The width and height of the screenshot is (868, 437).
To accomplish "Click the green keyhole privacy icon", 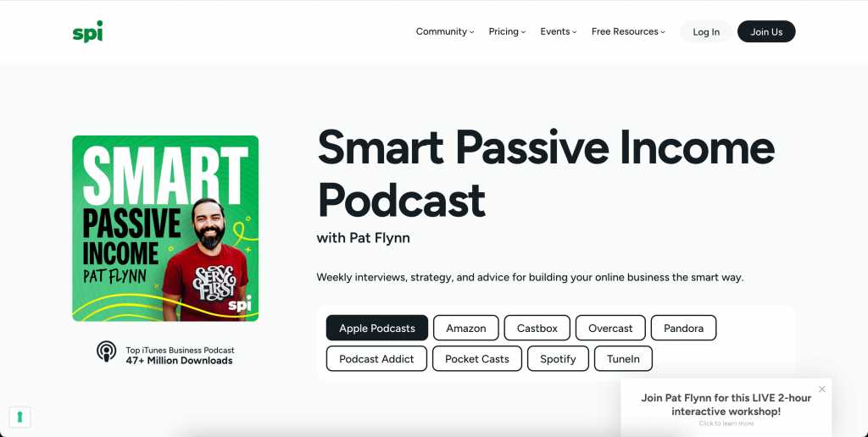I will tap(20, 417).
